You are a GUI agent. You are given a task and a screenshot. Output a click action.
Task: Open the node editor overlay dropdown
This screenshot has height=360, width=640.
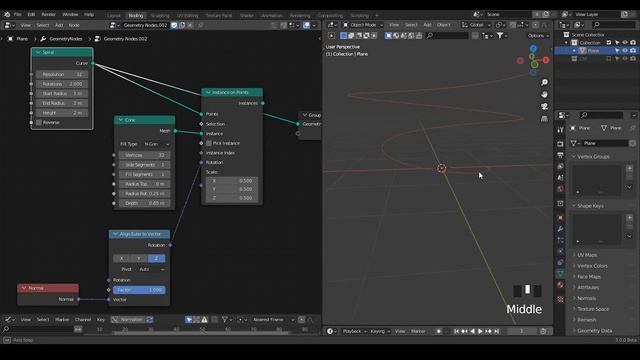(314, 25)
